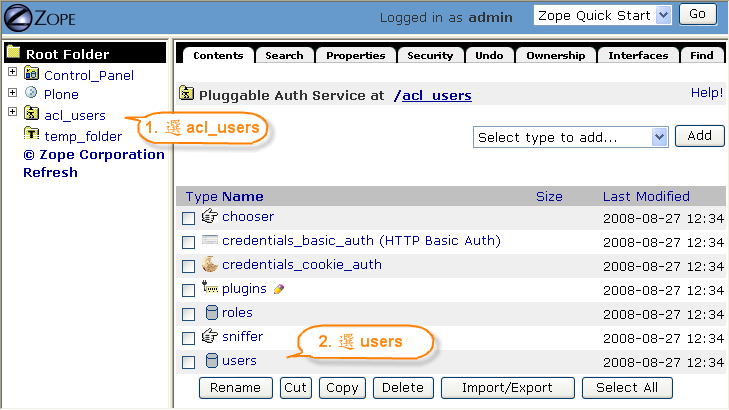The image size is (729, 410).
Task: Tick the checkbox for credentials_cookie_auth
Action: pyautogui.click(x=188, y=266)
